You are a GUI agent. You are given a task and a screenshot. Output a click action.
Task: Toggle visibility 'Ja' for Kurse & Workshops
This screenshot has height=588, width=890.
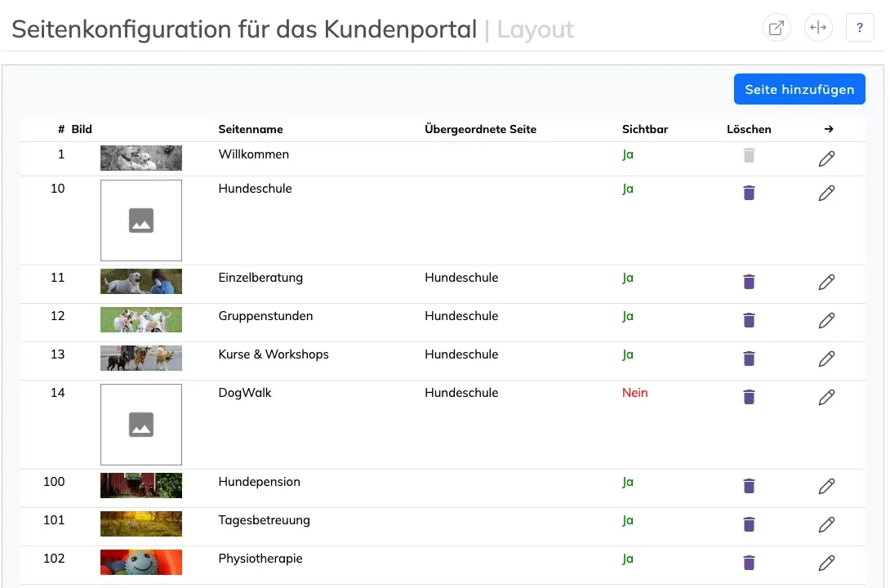(x=627, y=354)
